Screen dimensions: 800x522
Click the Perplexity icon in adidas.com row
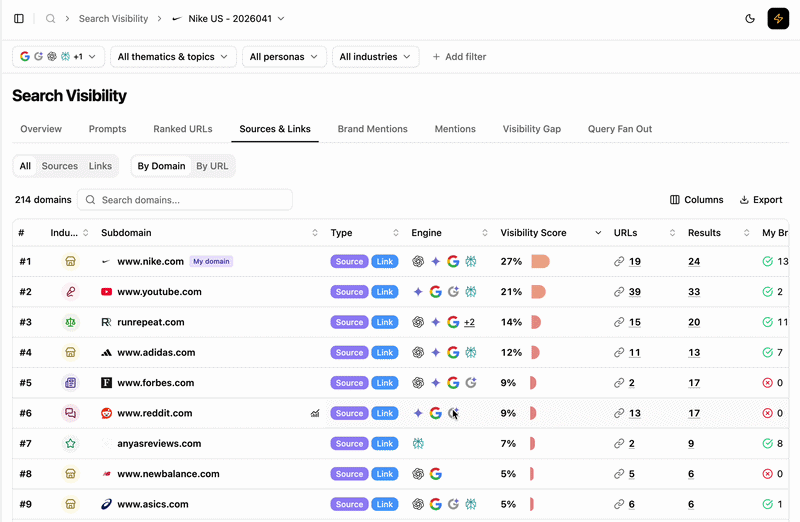click(470, 353)
